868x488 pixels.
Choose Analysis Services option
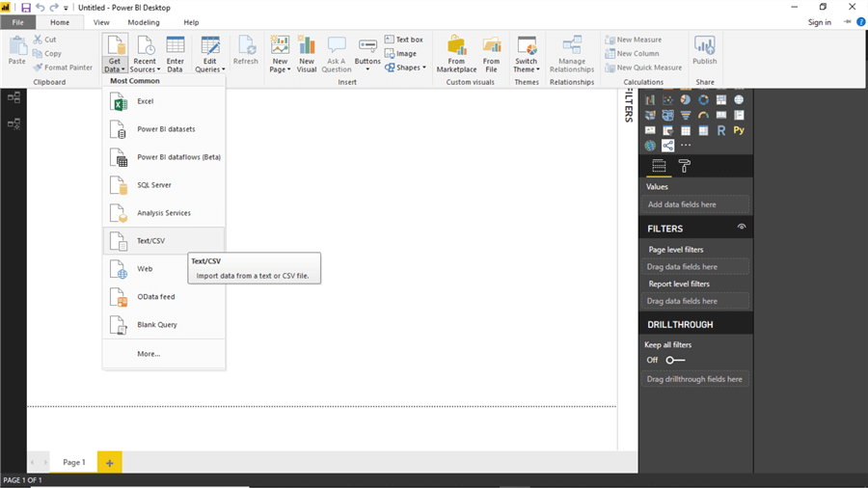point(164,213)
